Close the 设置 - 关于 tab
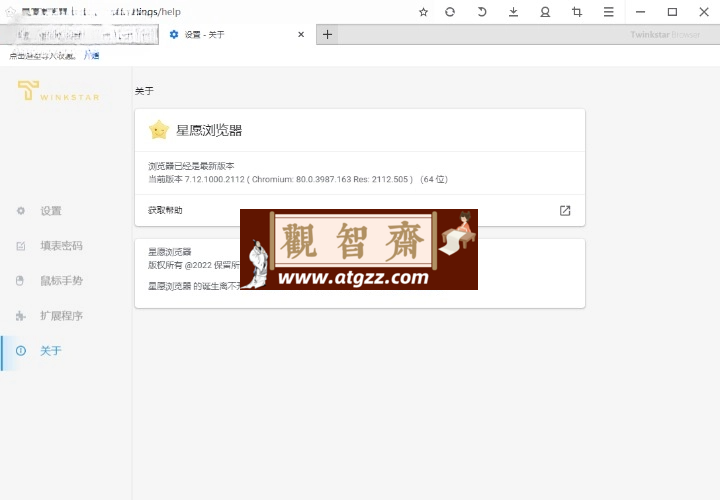720x500 pixels. point(301,34)
